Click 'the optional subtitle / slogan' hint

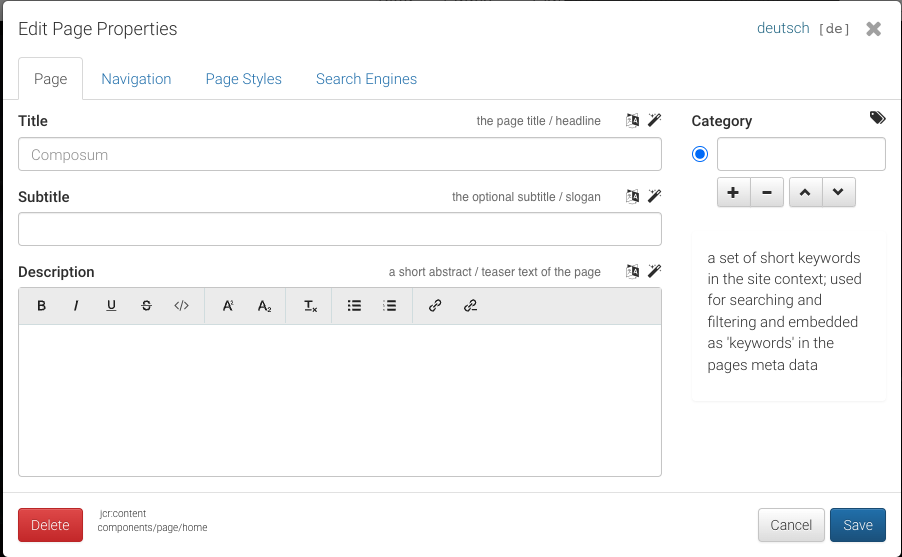coord(526,197)
